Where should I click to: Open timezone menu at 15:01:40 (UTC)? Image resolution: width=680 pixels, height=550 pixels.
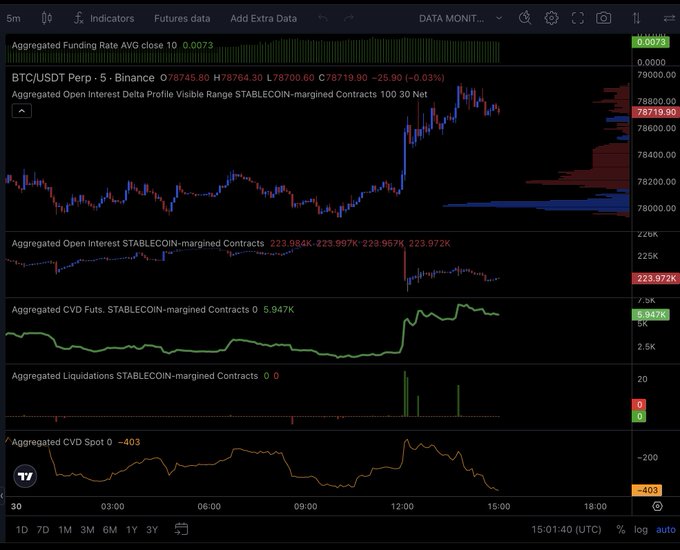[x=566, y=530]
